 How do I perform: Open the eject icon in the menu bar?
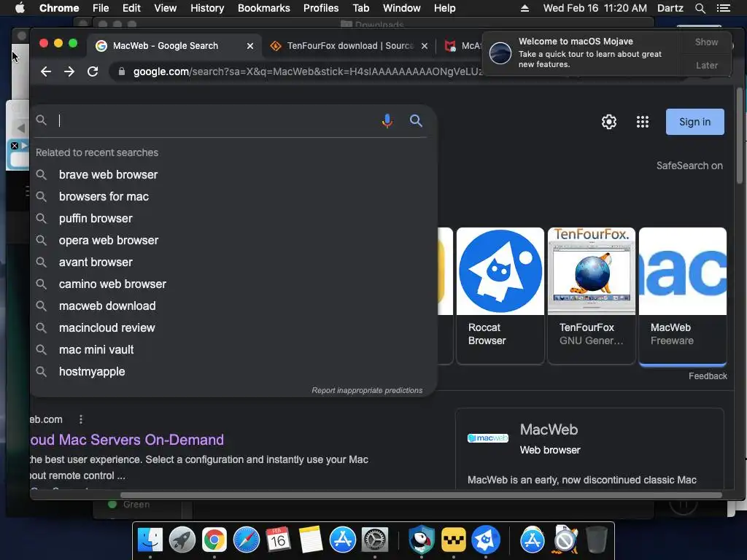coord(525,8)
